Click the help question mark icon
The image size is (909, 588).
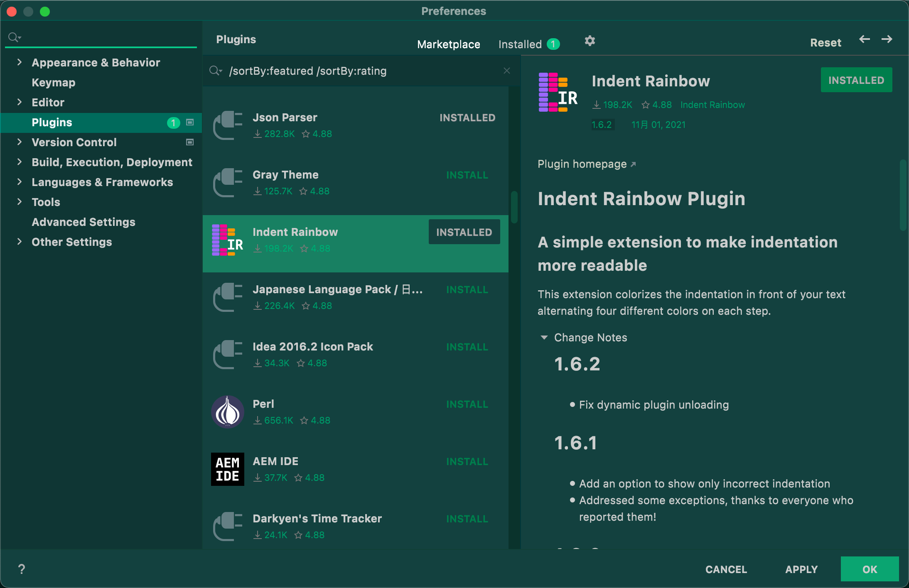click(x=22, y=569)
